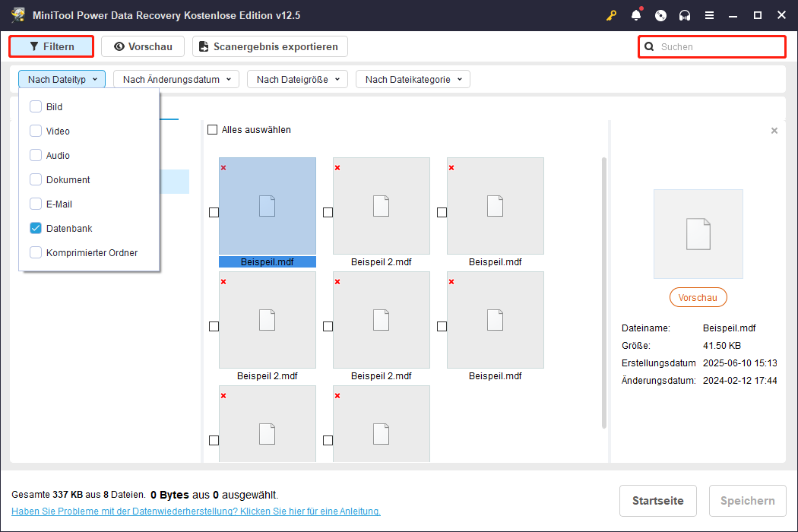
Task: Open the headset support icon
Action: 685,15
